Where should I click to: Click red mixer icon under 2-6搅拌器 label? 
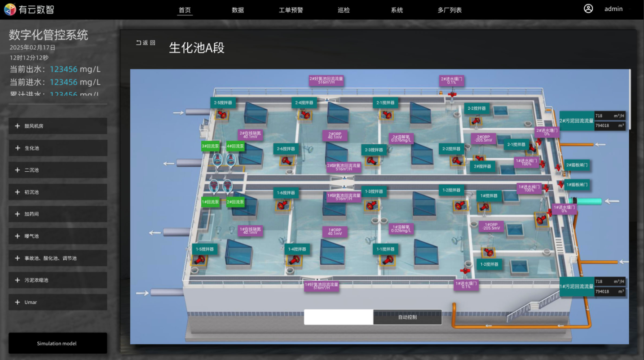click(285, 160)
